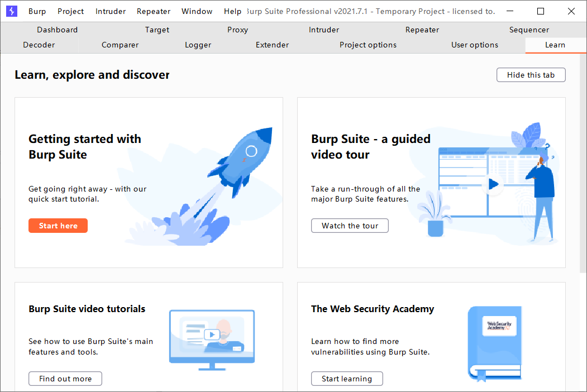Viewport: 587px width, 392px height.
Task: Click the Hide this tab button
Action: click(x=531, y=75)
